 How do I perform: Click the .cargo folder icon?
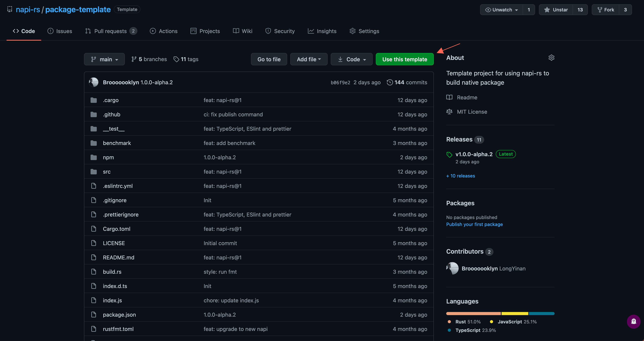point(94,100)
